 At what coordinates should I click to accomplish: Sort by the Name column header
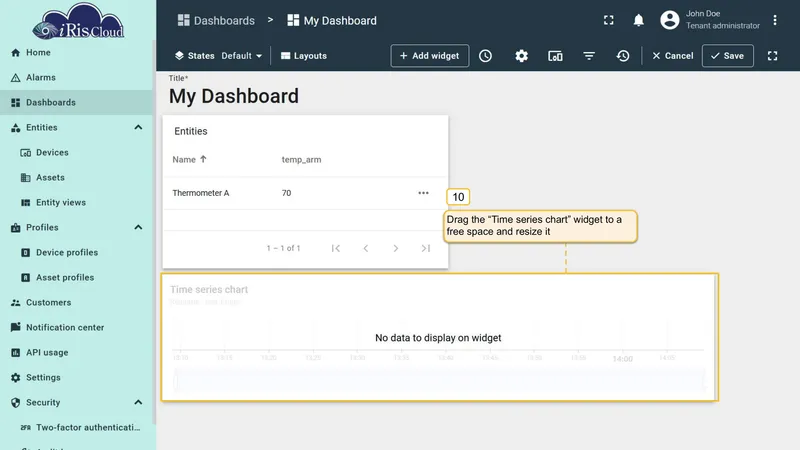point(189,159)
